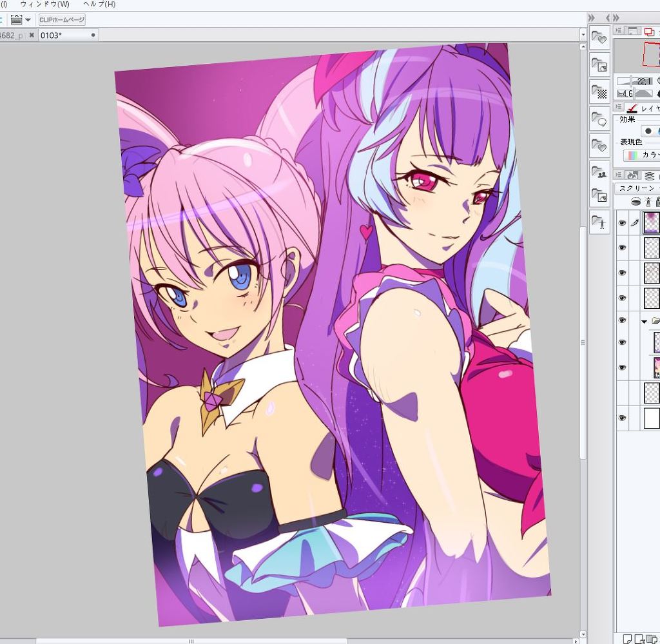Open the dropdown arrow beside the tablet icon
Viewport: 660px width, 644px height.
pos(28,20)
